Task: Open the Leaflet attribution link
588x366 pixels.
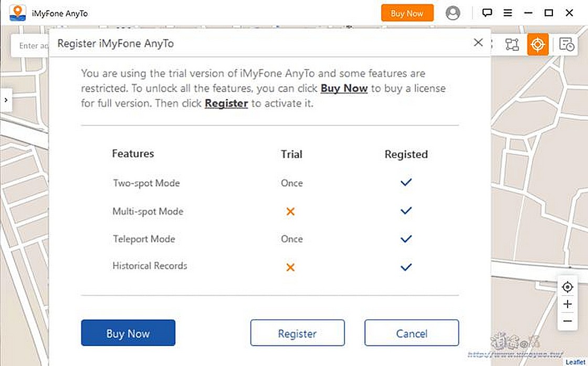Action: click(x=575, y=361)
